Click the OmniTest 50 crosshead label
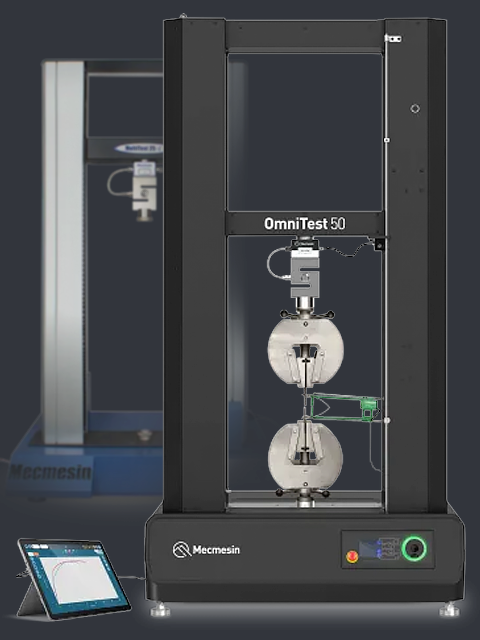480x640 pixels. (x=304, y=224)
